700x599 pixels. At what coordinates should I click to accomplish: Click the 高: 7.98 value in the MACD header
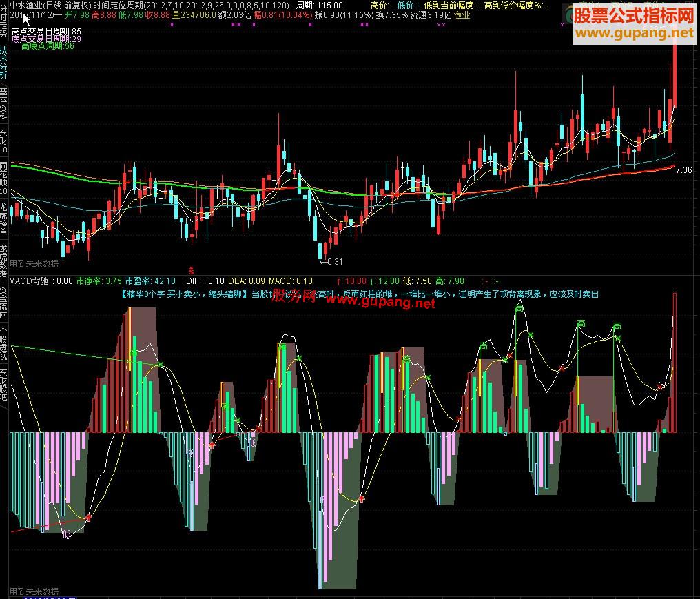(450, 281)
